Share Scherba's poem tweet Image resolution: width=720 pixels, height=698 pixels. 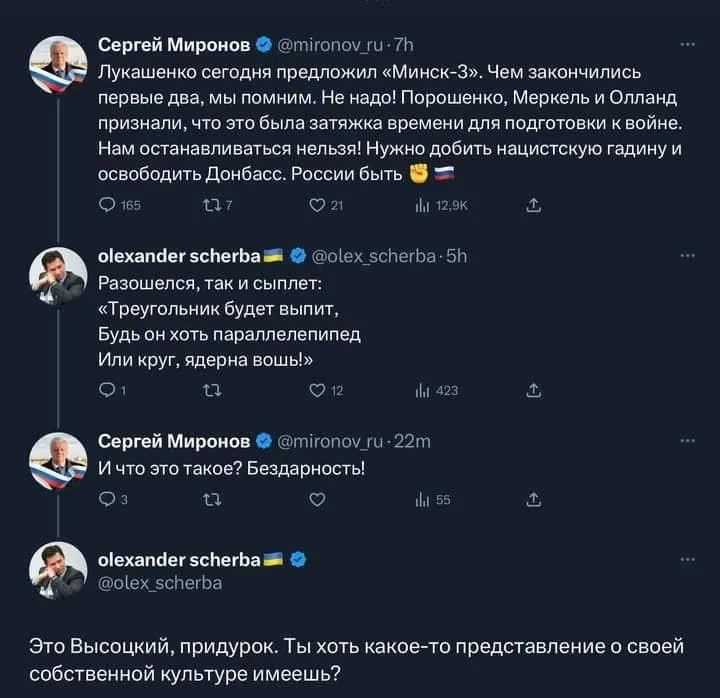coord(534,390)
